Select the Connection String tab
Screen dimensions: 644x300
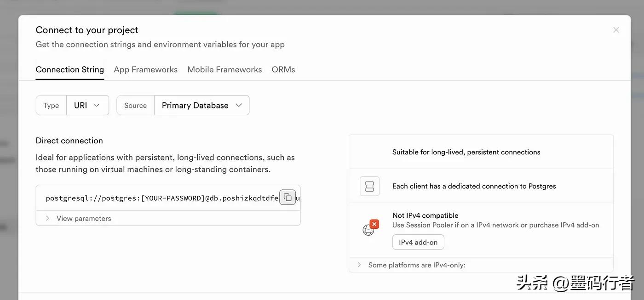tap(70, 69)
